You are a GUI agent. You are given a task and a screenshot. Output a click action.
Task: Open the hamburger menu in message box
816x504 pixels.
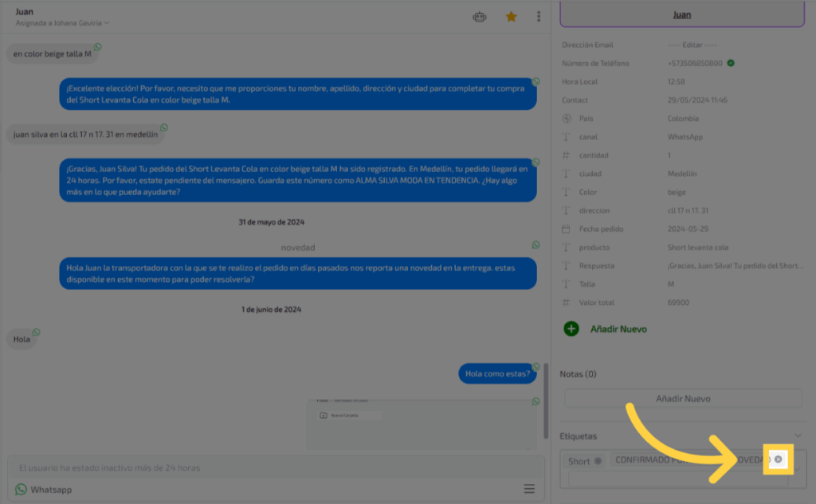pos(529,489)
